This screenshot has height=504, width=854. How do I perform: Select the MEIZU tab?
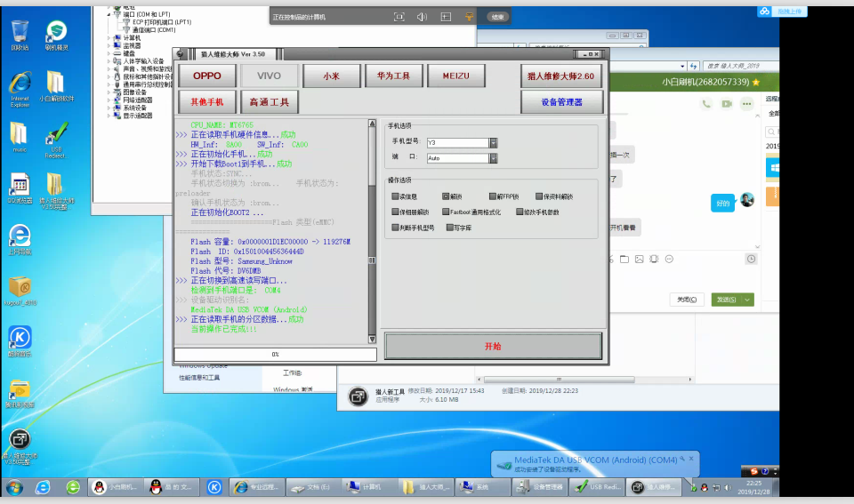[455, 76]
